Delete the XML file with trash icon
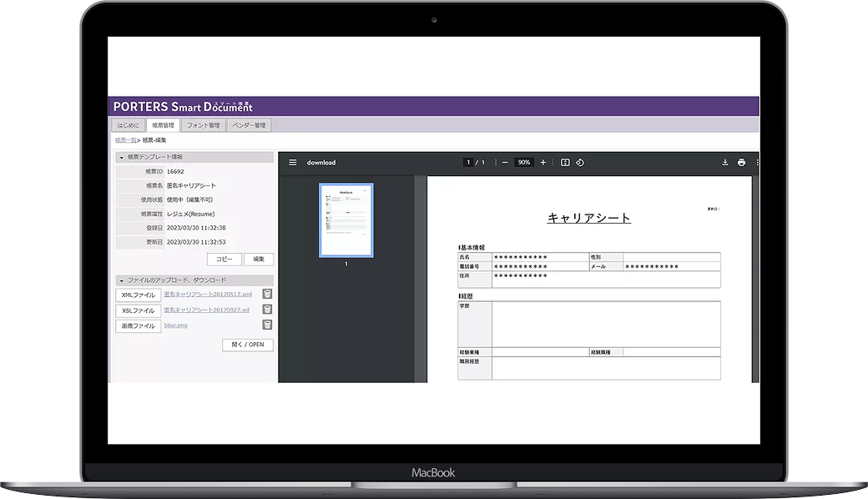868x499 pixels. coord(267,294)
